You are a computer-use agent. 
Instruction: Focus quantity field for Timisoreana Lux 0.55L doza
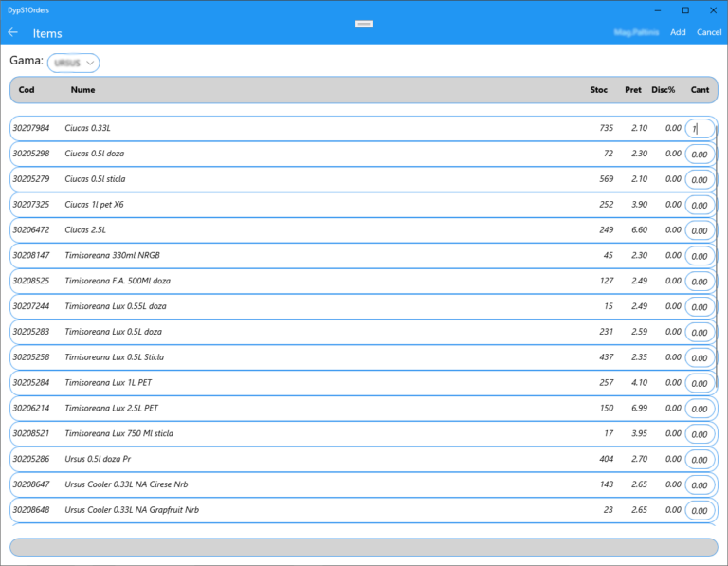click(700, 307)
